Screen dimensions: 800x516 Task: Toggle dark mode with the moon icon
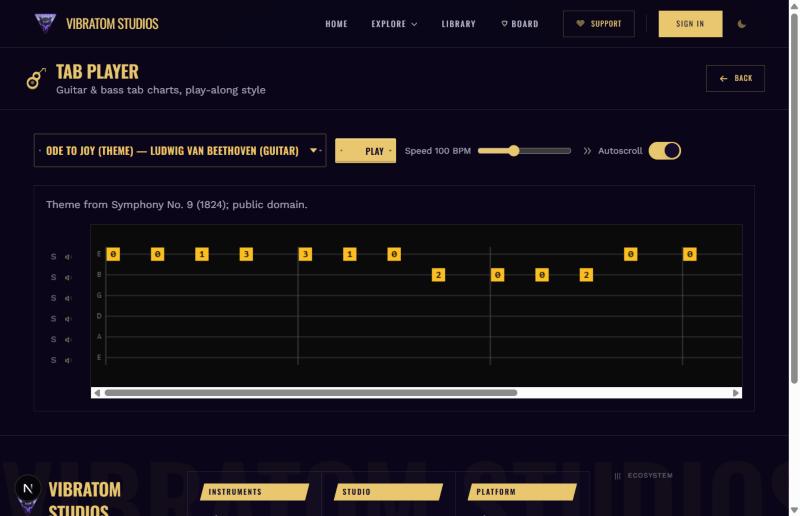[x=742, y=24]
